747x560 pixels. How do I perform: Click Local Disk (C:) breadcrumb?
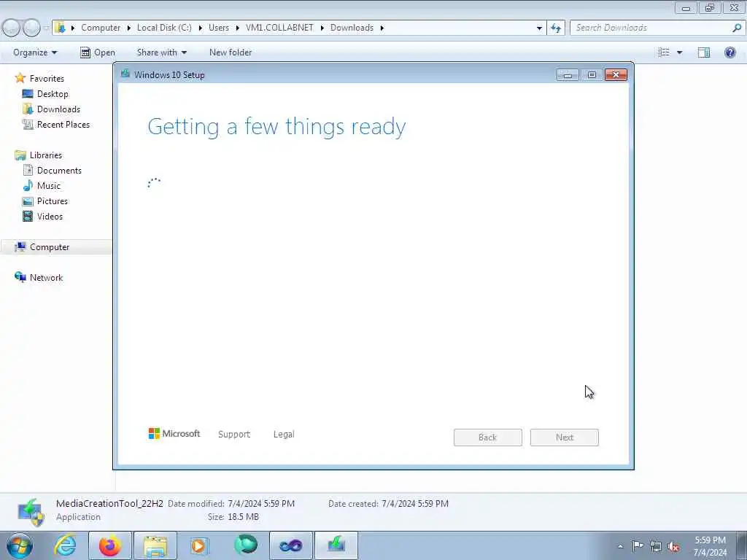164,28
